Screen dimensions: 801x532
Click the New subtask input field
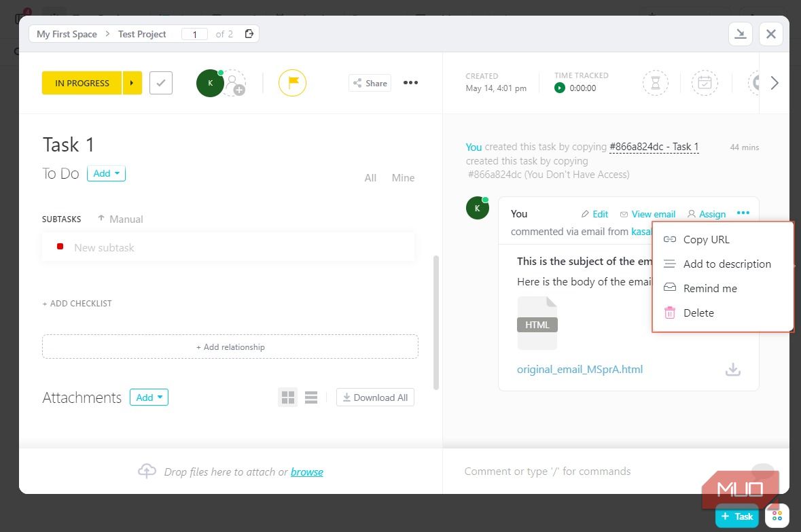(x=228, y=247)
